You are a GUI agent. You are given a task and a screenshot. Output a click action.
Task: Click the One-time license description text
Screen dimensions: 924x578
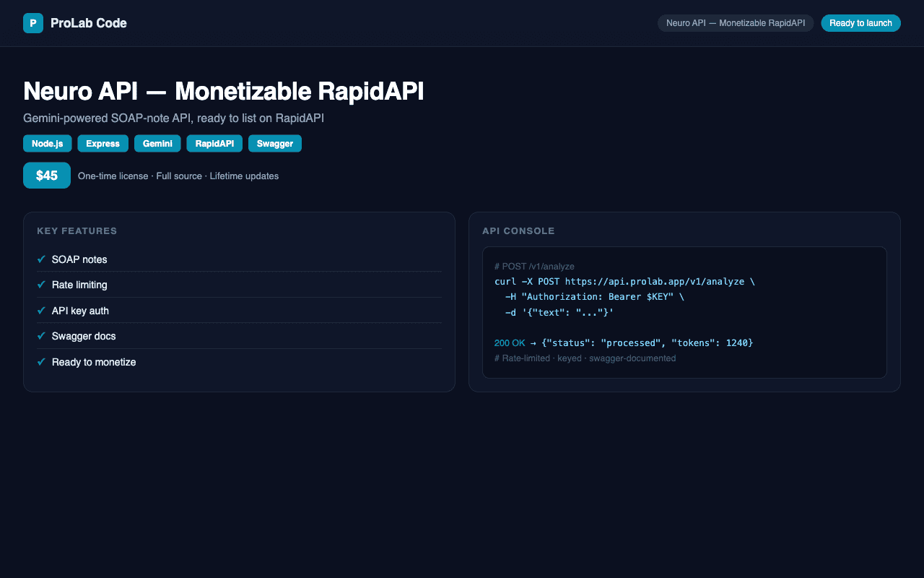(178, 176)
